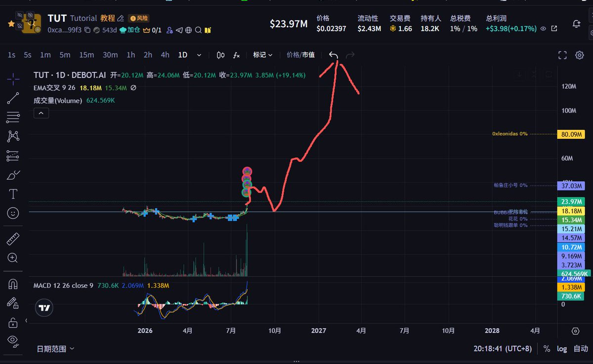This screenshot has height=364, width=593.
Task: Select the brush drawing tool
Action: click(13, 175)
